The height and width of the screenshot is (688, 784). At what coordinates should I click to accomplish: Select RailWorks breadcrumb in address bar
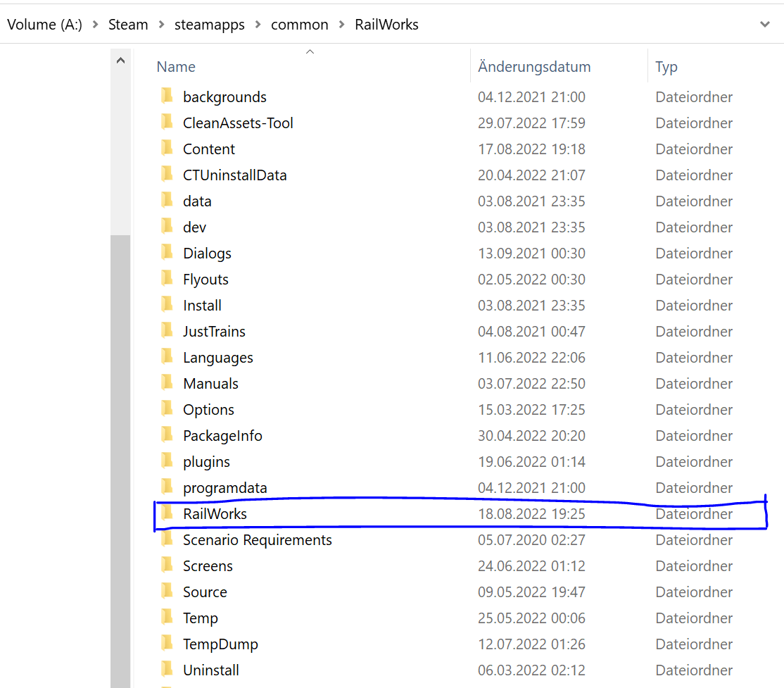tap(386, 24)
